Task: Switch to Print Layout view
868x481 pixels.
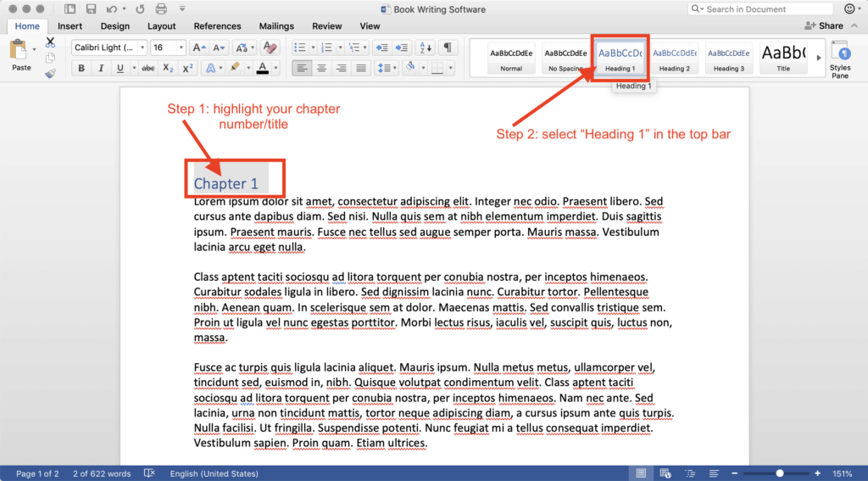Action: point(641,473)
